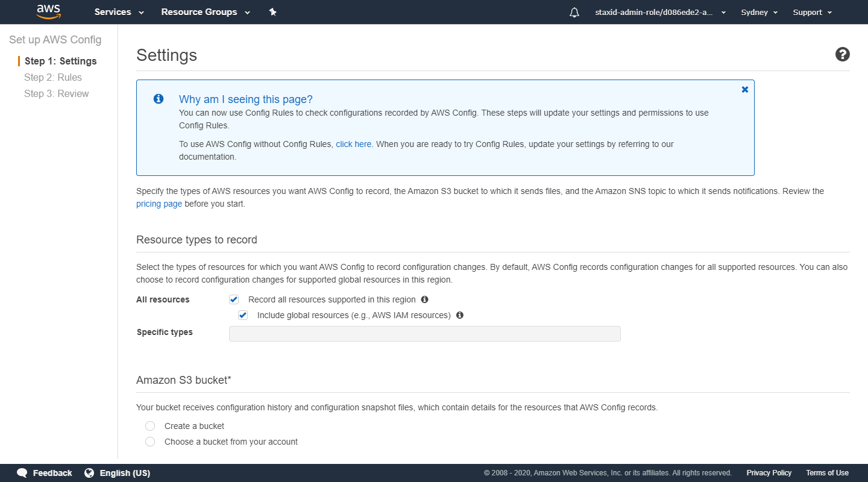Image resolution: width=868 pixels, height=482 pixels.
Task: Open the Support dropdown menu
Action: 813,12
